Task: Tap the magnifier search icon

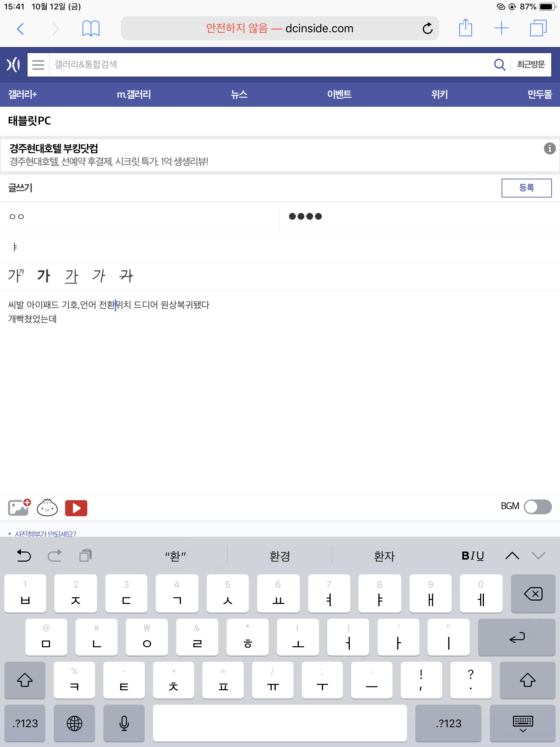Action: [499, 64]
